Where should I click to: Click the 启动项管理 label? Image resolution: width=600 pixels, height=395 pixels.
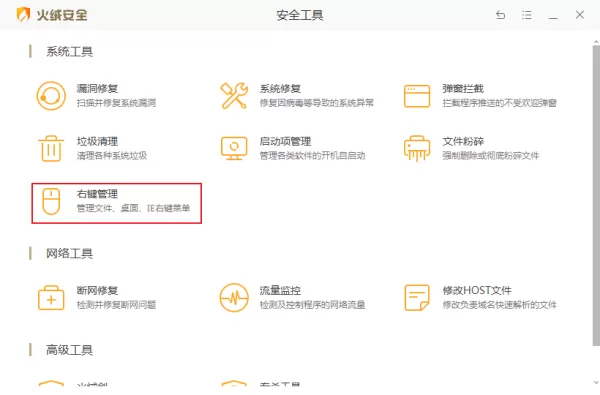click(x=285, y=141)
